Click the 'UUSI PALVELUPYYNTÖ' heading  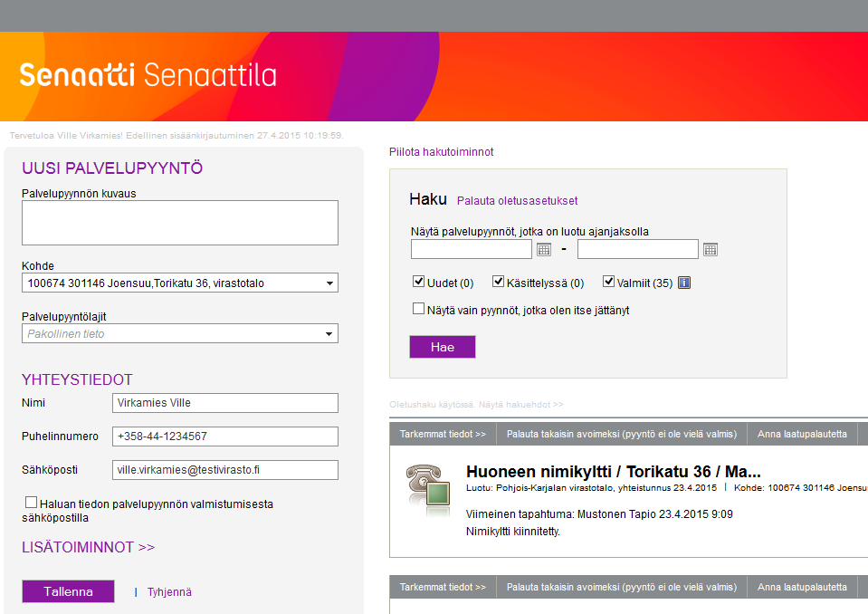tap(112, 168)
